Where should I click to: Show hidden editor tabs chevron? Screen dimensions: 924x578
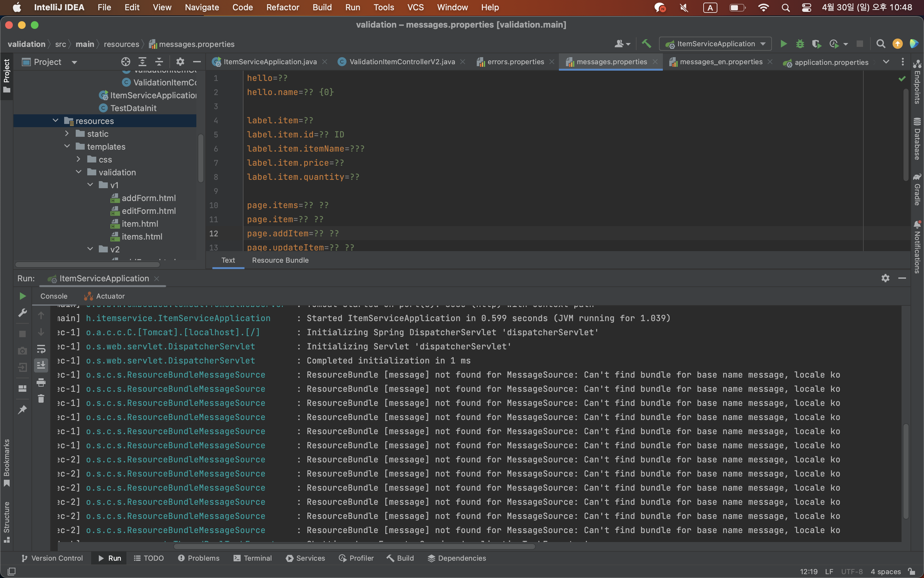pyautogui.click(x=886, y=62)
